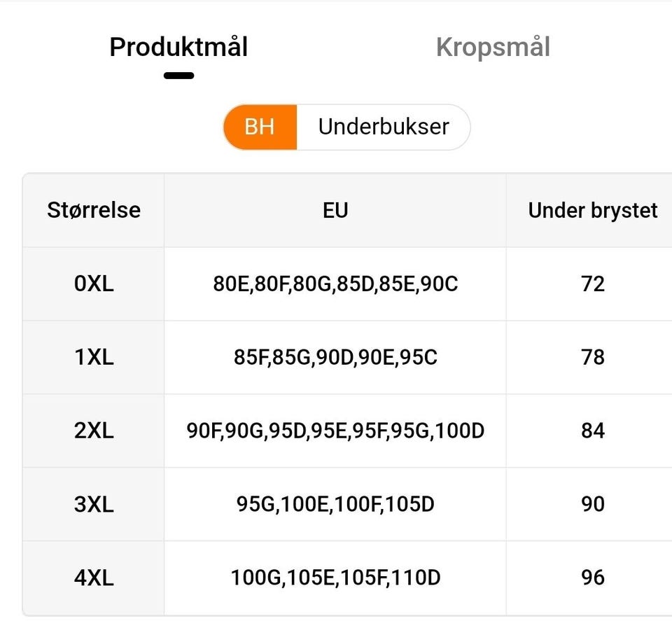Click EU sizes cell starting with 95G
Viewport: 672px width, 621px height.
tap(335, 504)
